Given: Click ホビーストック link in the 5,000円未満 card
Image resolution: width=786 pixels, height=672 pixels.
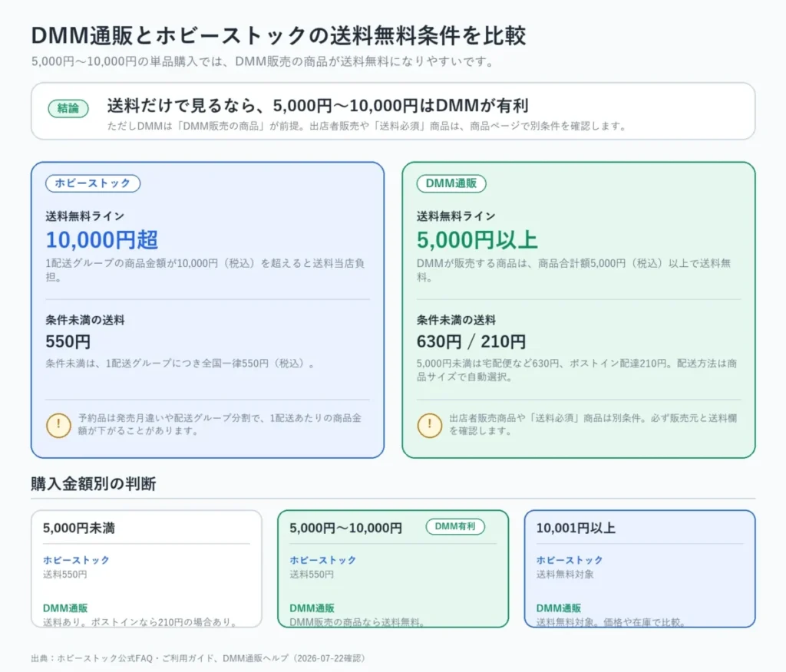Looking at the screenshot, I should click(76, 560).
